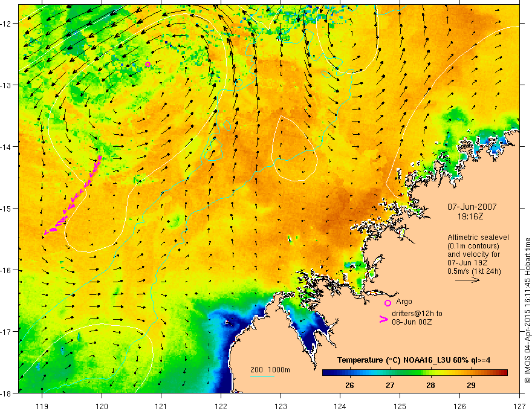Viewport: 532px width, 411px height.
Task: Select the 'Argo' legend label
Action: [x=404, y=302]
